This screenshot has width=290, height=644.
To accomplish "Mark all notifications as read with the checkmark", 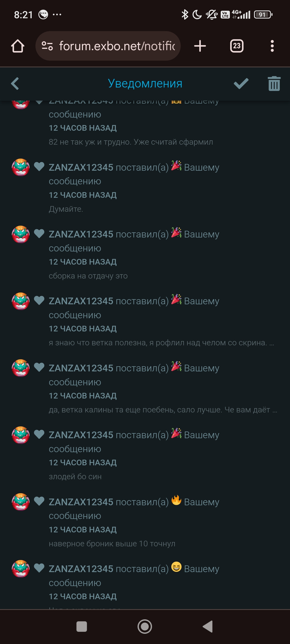I will click(241, 83).
